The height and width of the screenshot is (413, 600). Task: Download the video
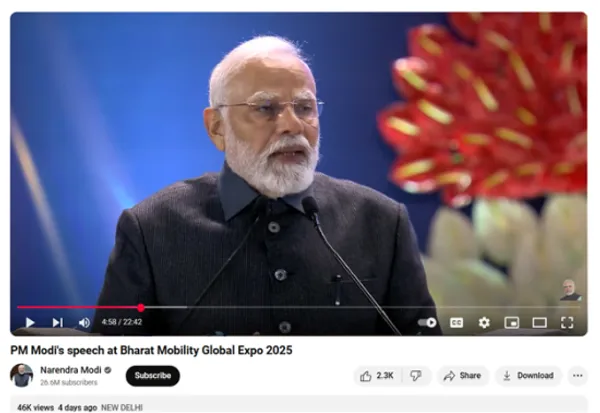coord(528,376)
